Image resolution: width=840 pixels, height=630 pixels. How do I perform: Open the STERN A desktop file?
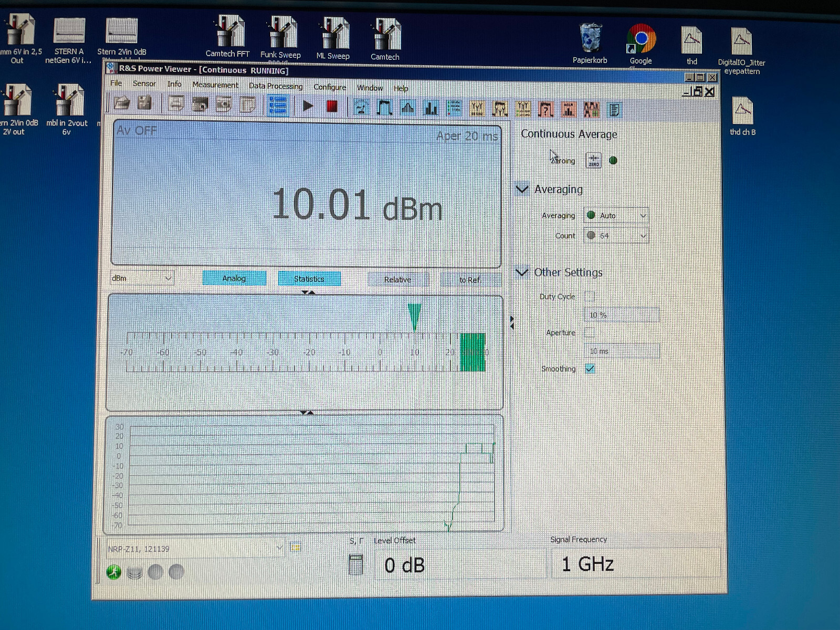click(69, 41)
